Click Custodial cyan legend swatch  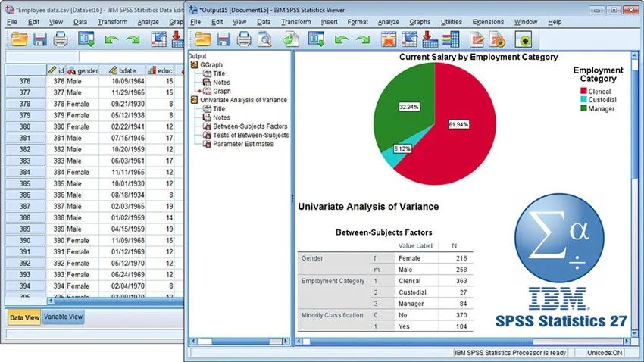pyautogui.click(x=583, y=99)
